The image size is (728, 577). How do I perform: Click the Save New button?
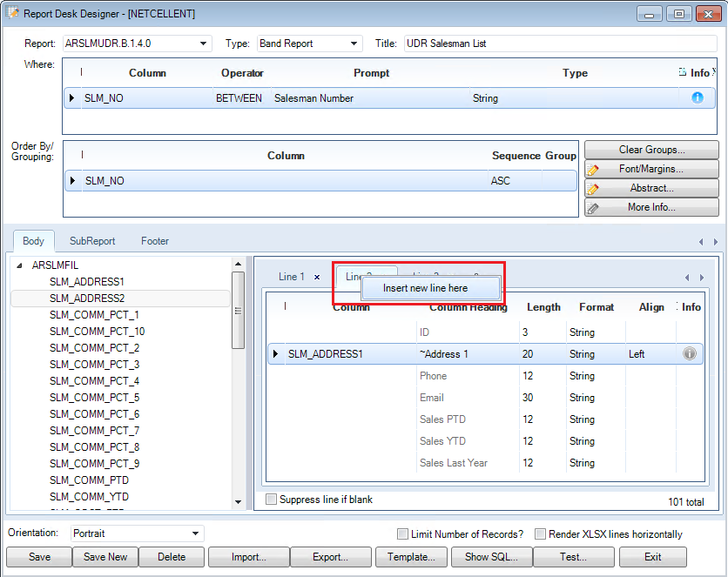tap(105, 557)
